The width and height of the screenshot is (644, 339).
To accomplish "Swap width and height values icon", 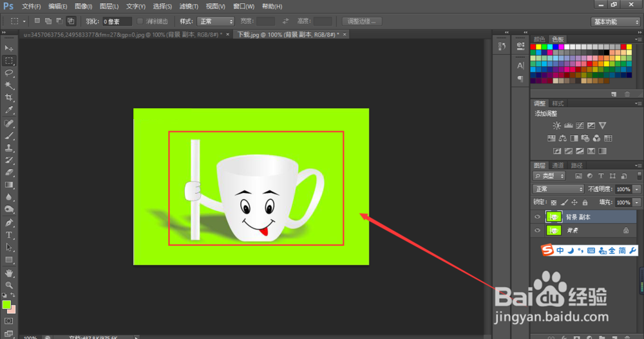I will [x=285, y=21].
